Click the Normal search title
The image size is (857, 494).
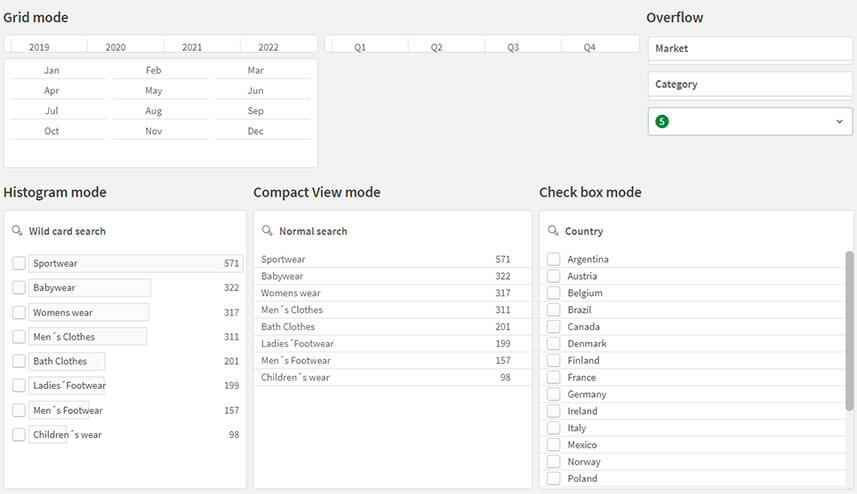(313, 231)
